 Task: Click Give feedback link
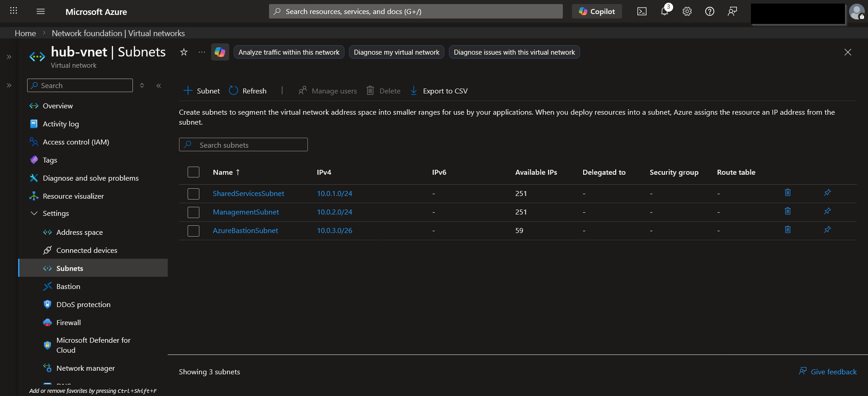click(x=828, y=372)
